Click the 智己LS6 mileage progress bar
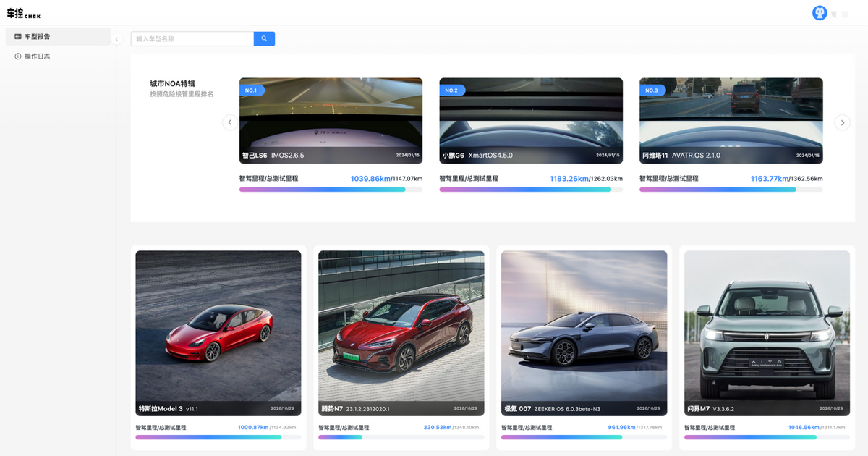The image size is (868, 456). pos(331,190)
